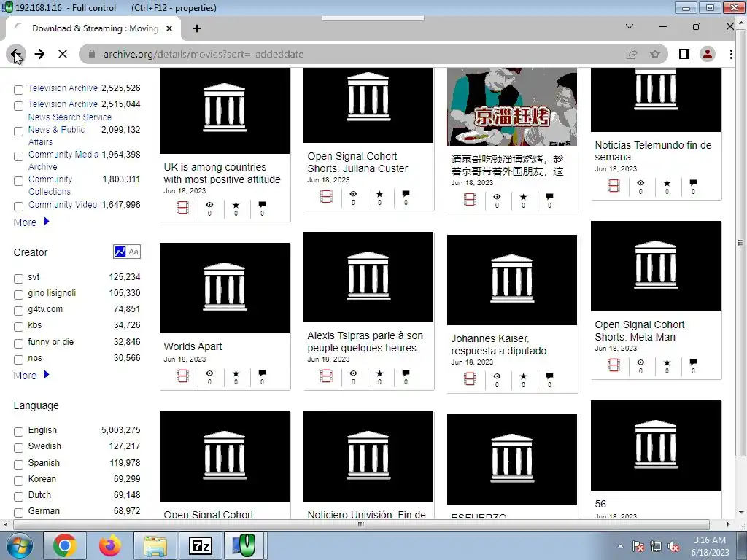Bookmark this page with star icon
Image resolution: width=747 pixels, height=560 pixels.
(655, 54)
